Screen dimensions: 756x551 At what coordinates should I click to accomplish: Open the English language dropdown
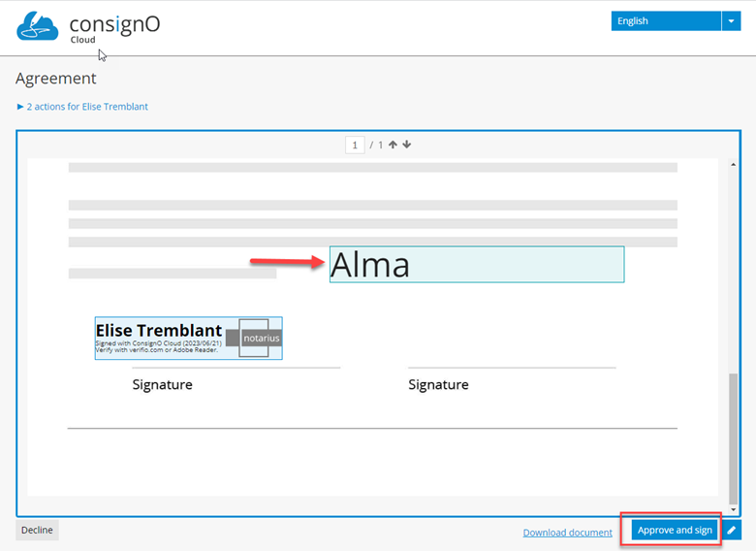[x=666, y=20]
